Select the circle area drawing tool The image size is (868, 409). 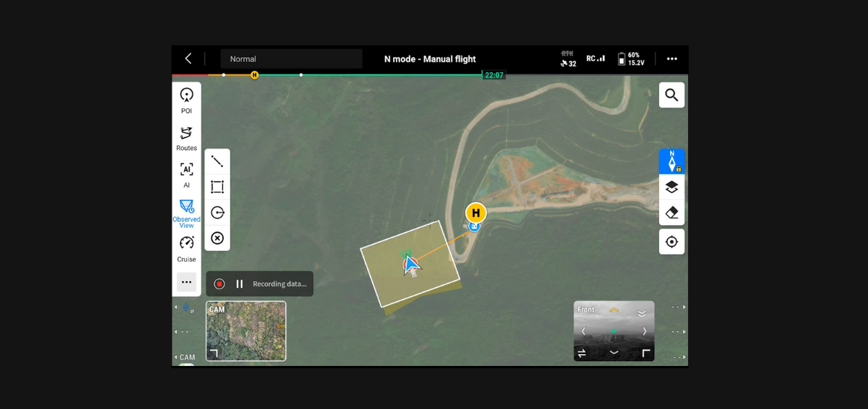(217, 212)
